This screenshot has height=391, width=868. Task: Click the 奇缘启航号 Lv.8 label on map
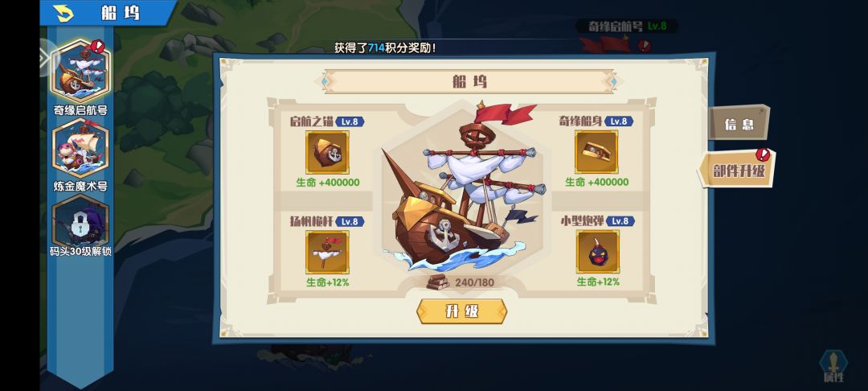click(x=627, y=26)
